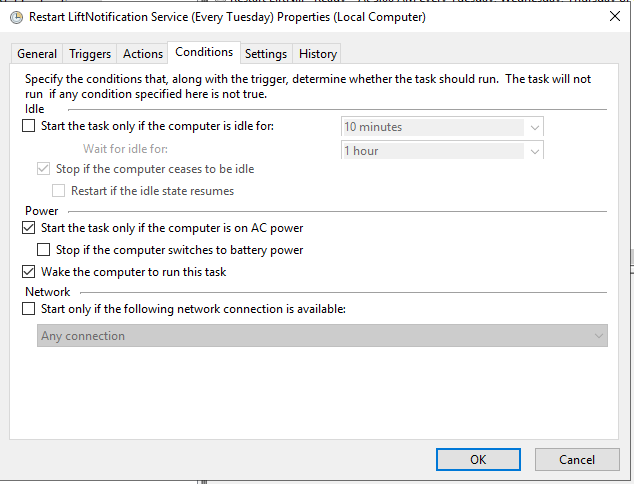
Task: Dismiss dialog with the Cancel button
Action: pyautogui.click(x=577, y=459)
